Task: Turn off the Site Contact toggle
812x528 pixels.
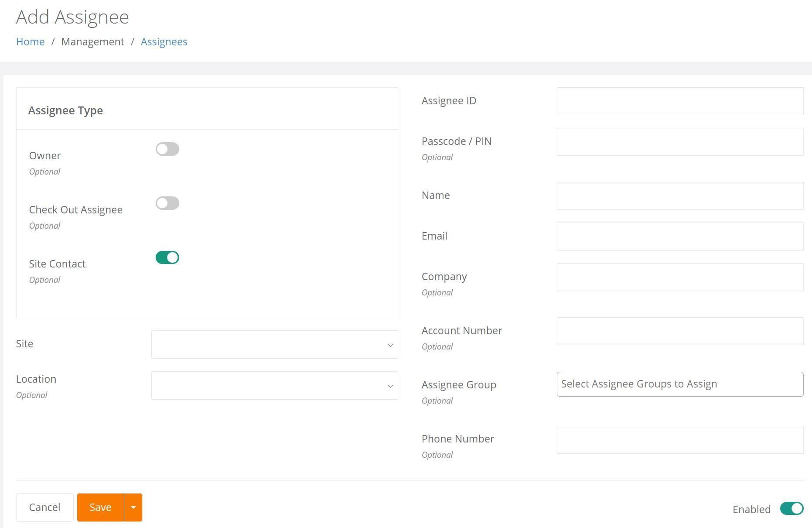Action: [167, 257]
